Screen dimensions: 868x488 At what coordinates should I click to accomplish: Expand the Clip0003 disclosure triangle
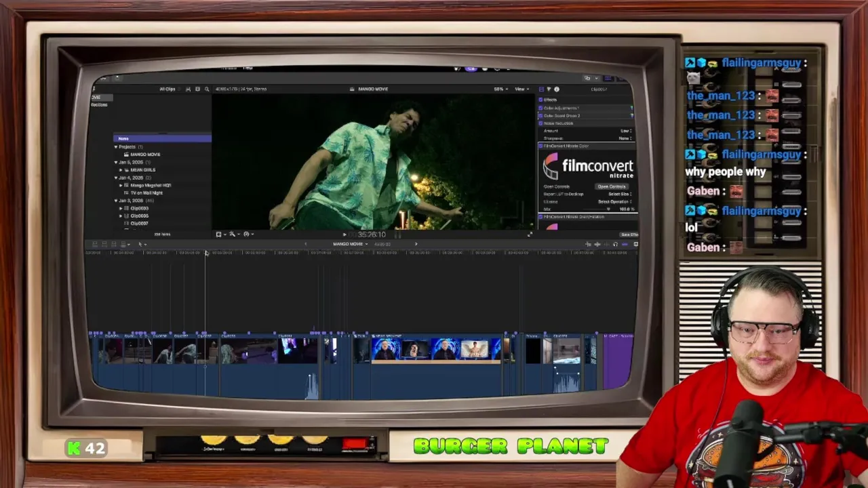(121, 208)
